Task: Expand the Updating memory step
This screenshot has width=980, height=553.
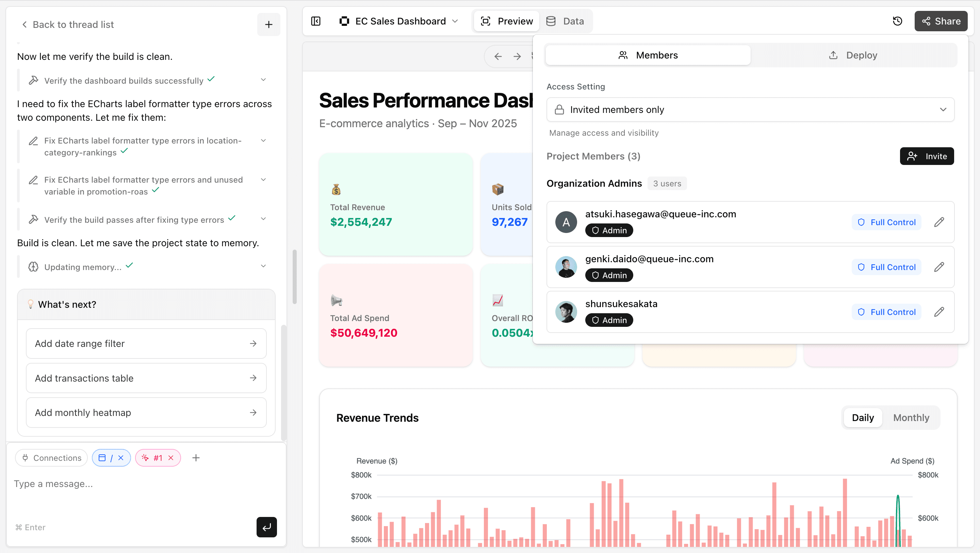Action: 263,266
